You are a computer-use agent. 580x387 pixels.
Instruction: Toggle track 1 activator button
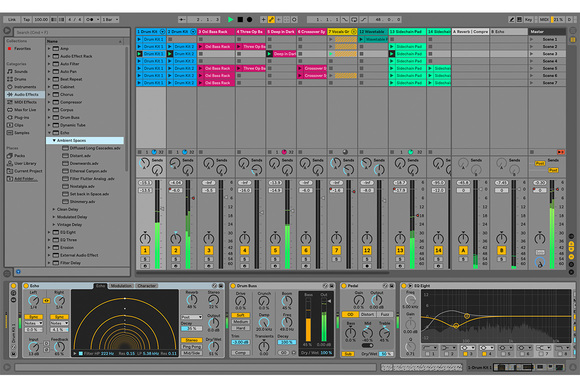(145, 250)
